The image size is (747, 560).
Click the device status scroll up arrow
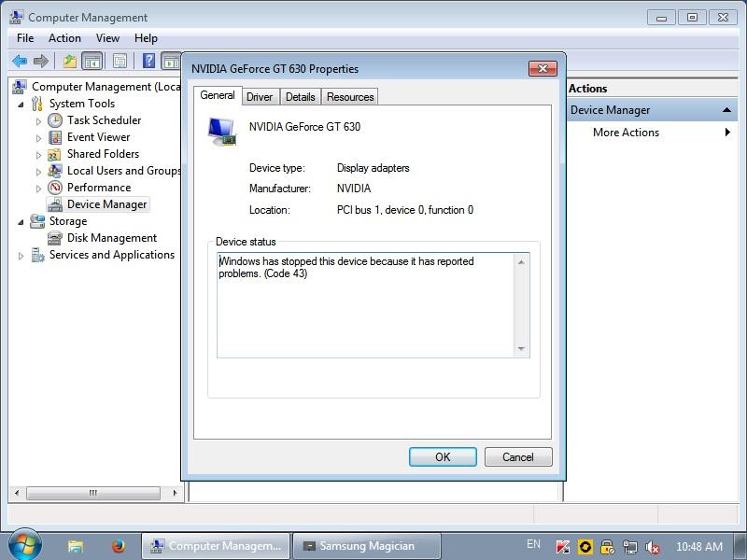tap(521, 262)
